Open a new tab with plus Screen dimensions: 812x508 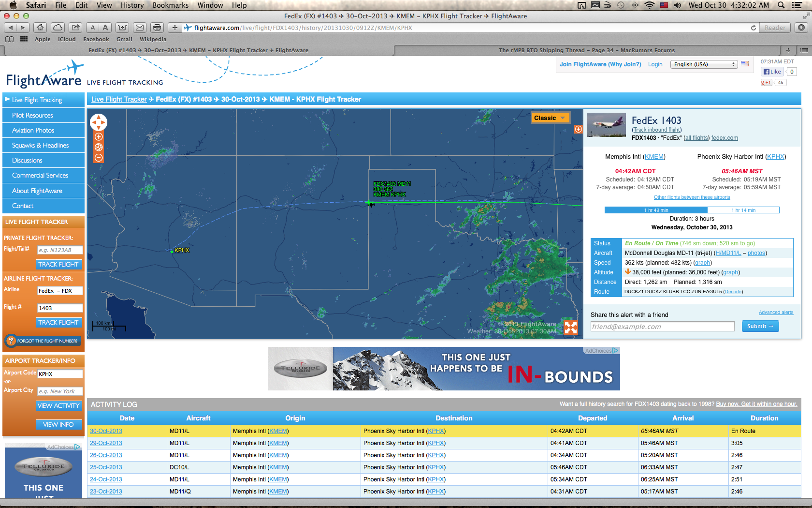tap(788, 50)
